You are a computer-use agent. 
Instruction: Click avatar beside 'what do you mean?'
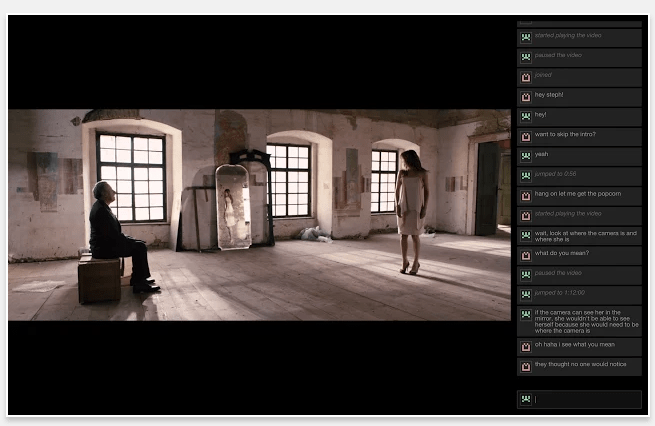coord(525,255)
